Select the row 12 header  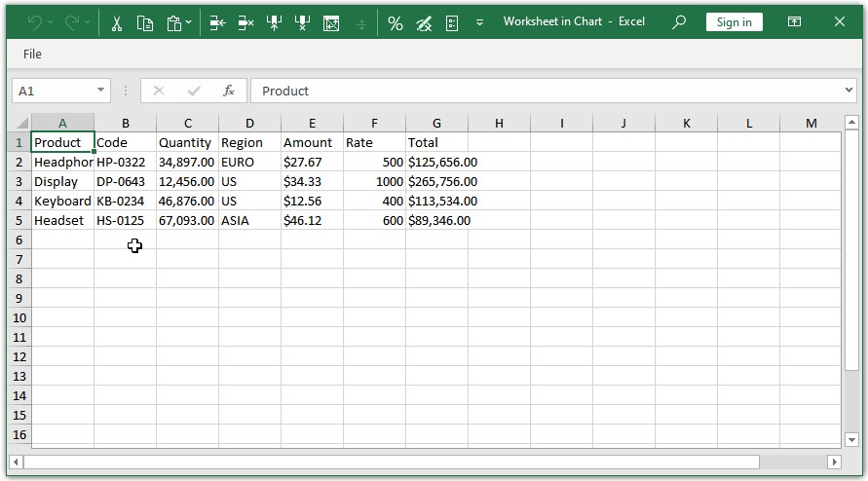[19, 356]
